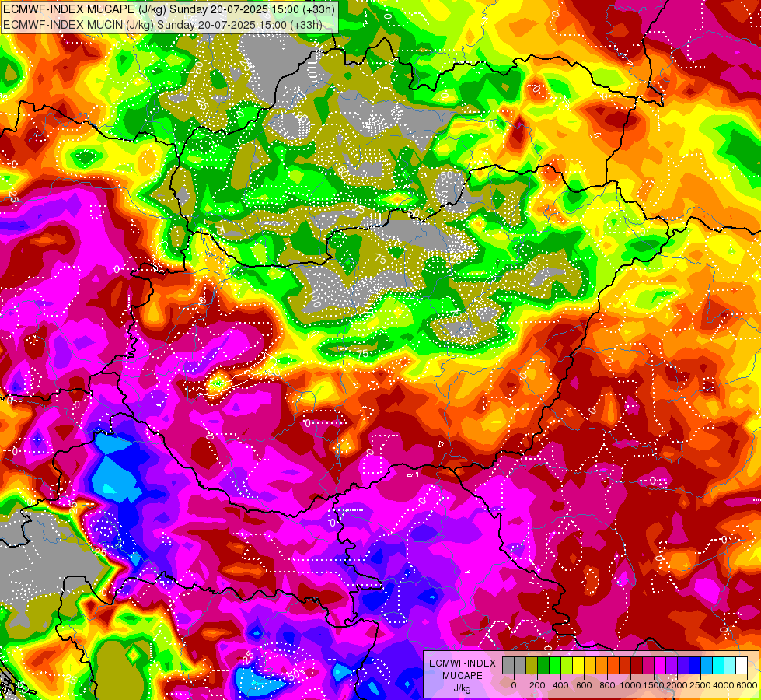The image size is (761, 700).
Task: Click the cyan swatch before 4000
Action: tap(719, 666)
